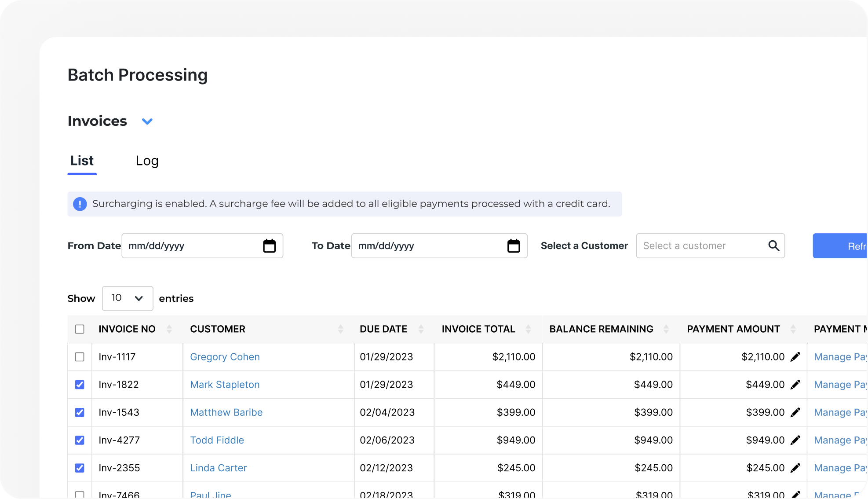Open Manage Payment link for Inv-1117
This screenshot has width=868, height=499.
(x=840, y=357)
